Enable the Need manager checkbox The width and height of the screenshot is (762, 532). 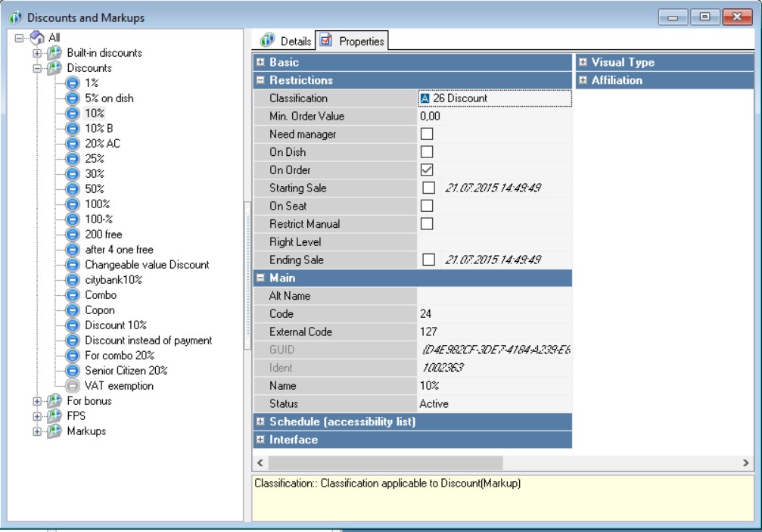(x=427, y=134)
